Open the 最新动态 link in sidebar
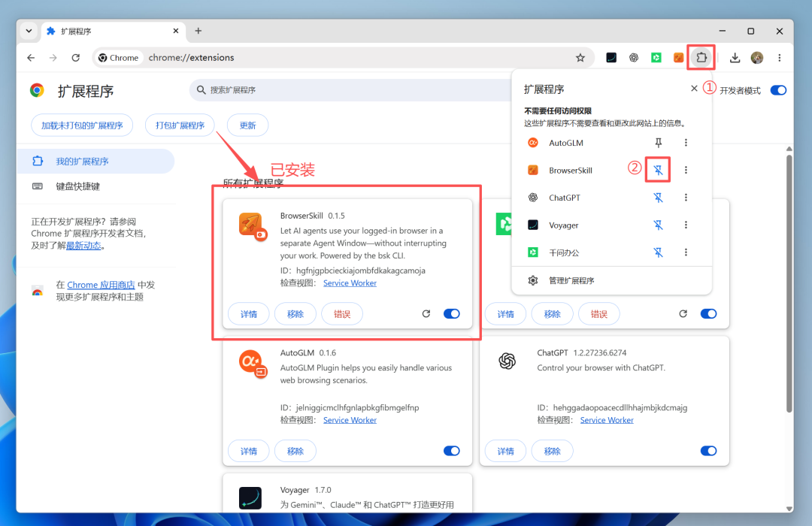The height and width of the screenshot is (526, 812). (83, 246)
